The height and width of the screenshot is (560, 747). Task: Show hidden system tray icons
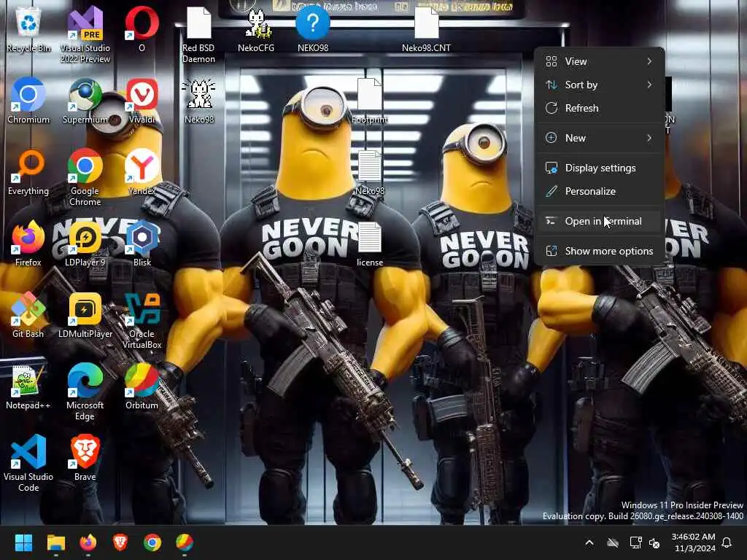(589, 542)
